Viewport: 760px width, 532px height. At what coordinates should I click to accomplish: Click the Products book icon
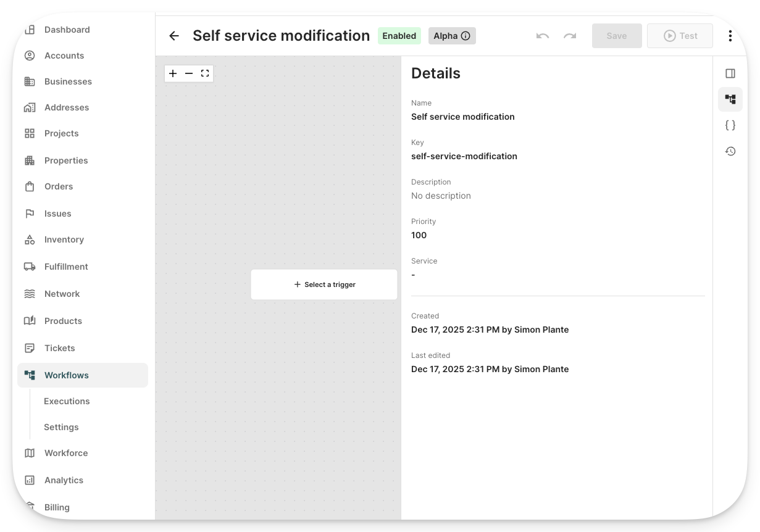30,321
